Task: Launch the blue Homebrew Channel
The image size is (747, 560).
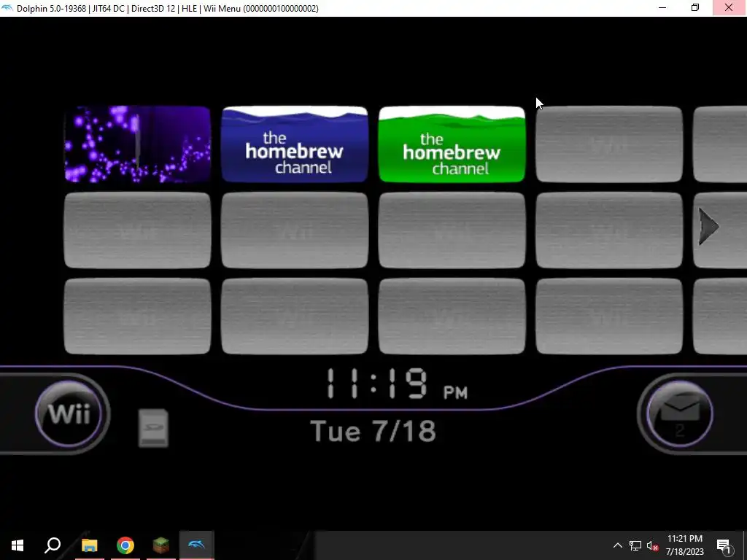Action: pyautogui.click(x=295, y=144)
